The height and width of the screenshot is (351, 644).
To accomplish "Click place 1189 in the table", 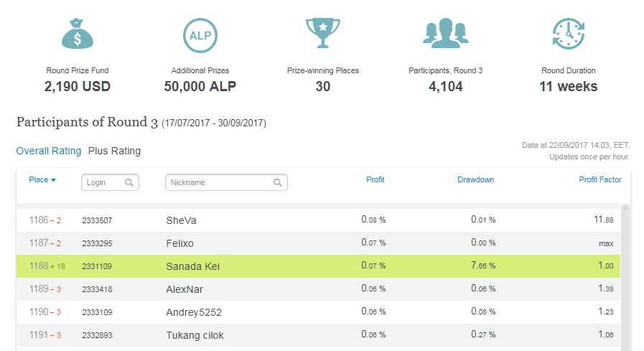I will pyautogui.click(x=39, y=289).
